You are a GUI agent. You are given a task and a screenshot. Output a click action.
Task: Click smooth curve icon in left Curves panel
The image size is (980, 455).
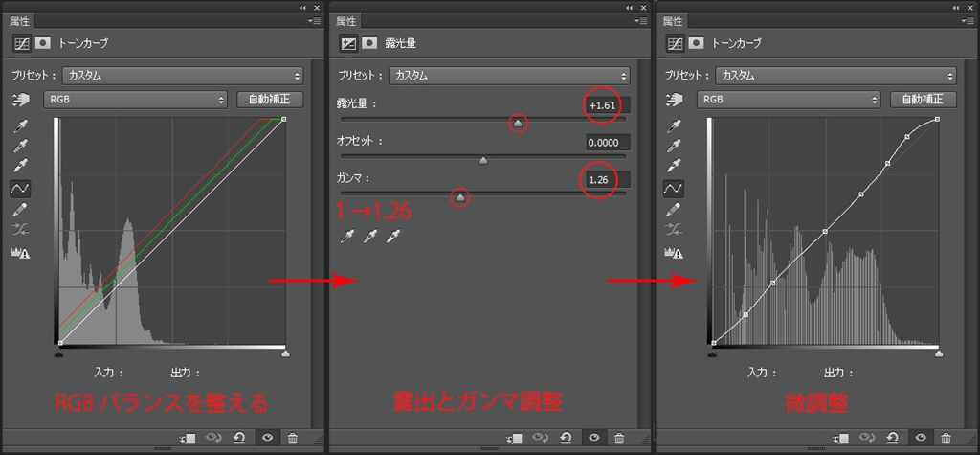coord(21,230)
